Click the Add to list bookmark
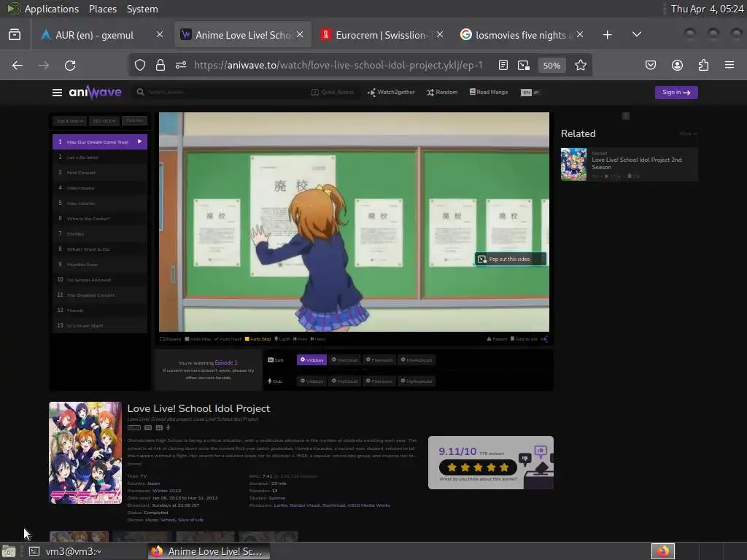747x560 pixels. [524, 339]
